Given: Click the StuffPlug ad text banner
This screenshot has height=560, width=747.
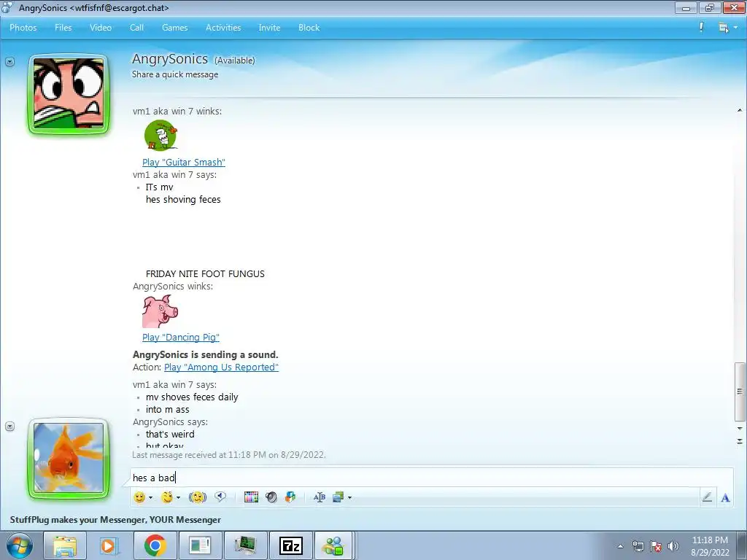Looking at the screenshot, I should (x=115, y=520).
